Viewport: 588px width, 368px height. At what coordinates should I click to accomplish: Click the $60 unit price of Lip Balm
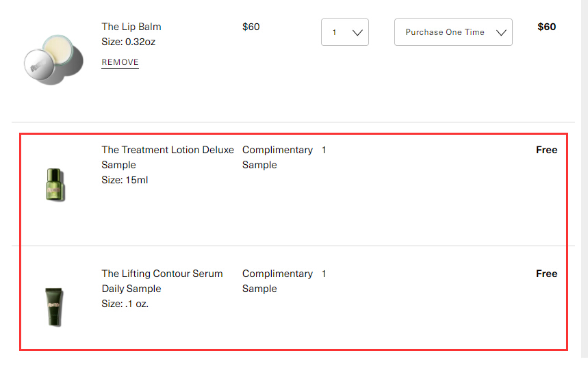click(x=251, y=27)
